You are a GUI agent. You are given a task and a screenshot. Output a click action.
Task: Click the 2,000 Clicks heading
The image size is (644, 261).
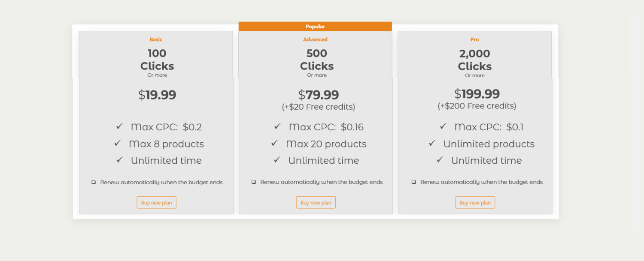pyautogui.click(x=474, y=60)
